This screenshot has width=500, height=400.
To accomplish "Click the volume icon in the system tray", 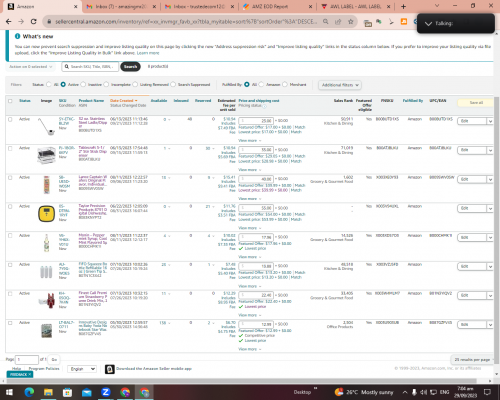I will 423,392.
